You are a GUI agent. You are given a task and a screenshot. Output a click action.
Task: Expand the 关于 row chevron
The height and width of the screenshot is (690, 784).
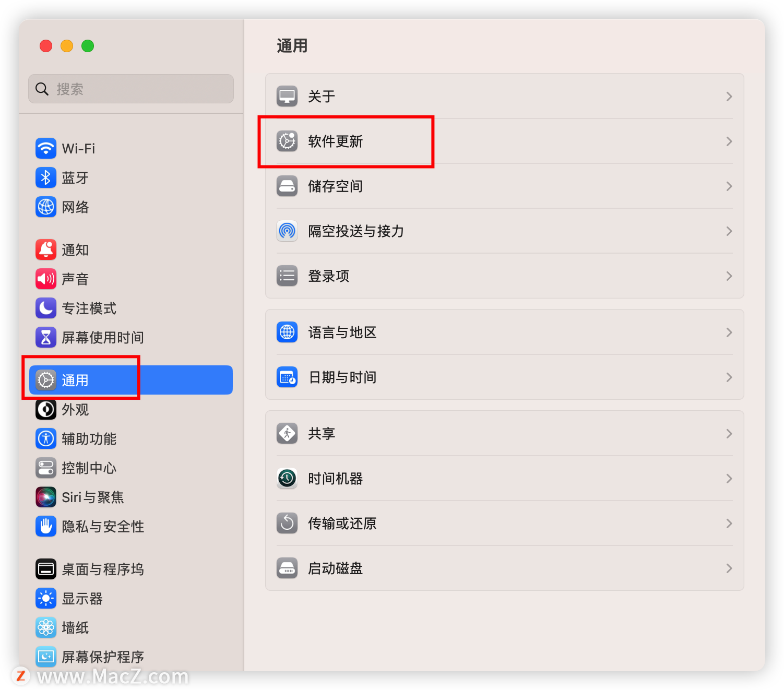pos(729,97)
